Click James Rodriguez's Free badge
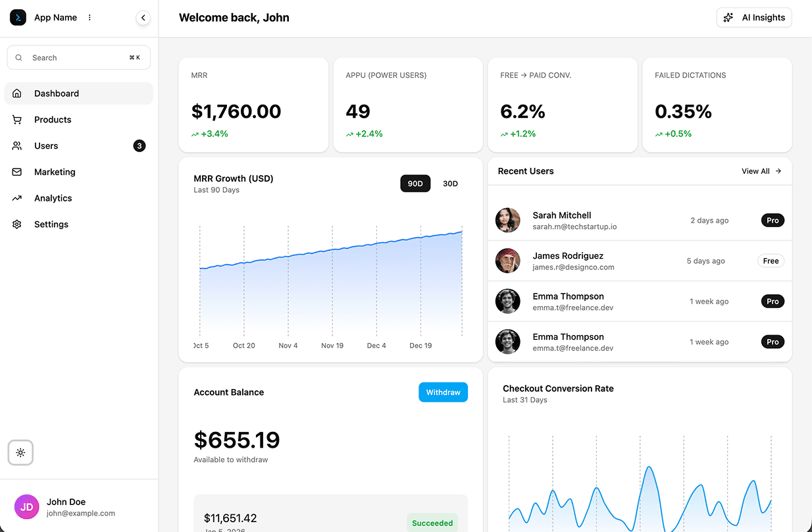812x532 pixels. [771, 261]
